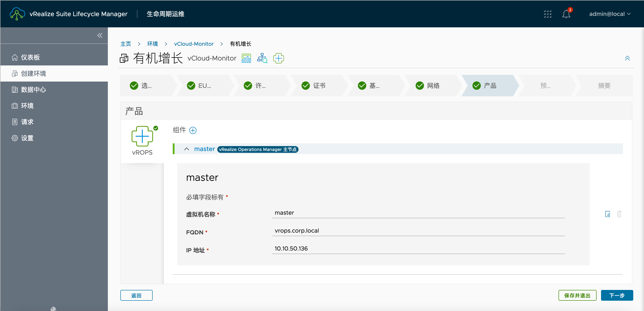Open the apps grid switcher icon
This screenshot has width=644, height=311.
point(548,14)
